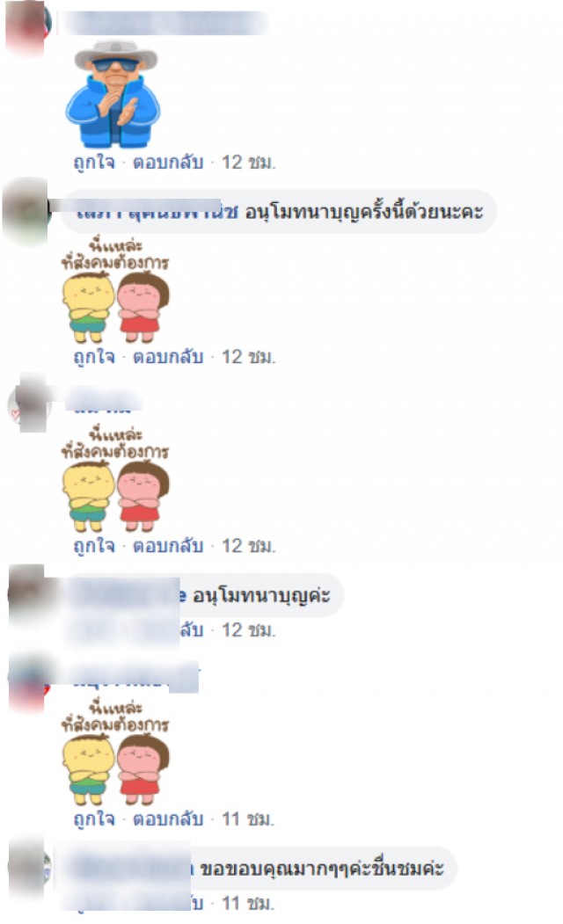Open sticker below อนุโมทนาบุญครั้งนี้ด้วยนะคะ comment
The height and width of the screenshot is (924, 563).
[x=115, y=290]
